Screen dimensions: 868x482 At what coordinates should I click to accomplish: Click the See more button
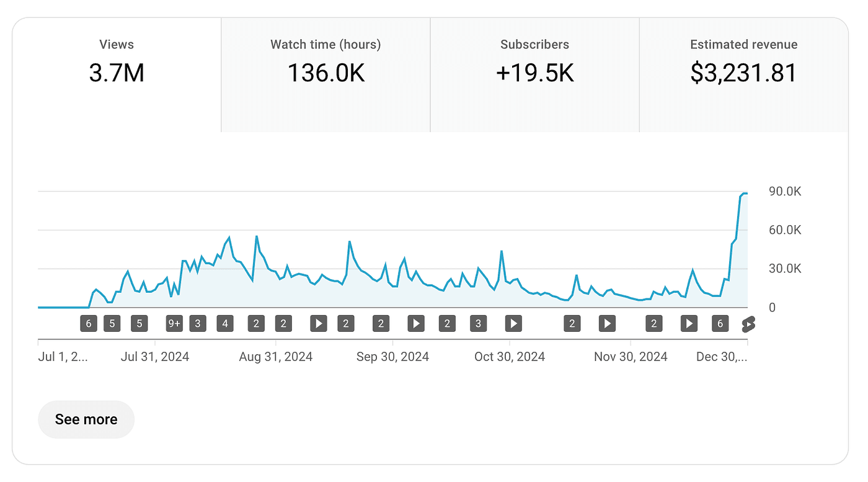[86, 419]
